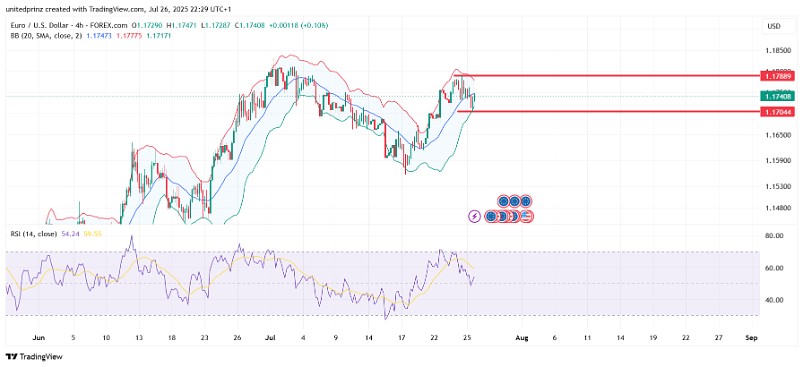The height and width of the screenshot is (367, 803).
Task: Click the 27 date label on time axis
Action: pos(719,338)
